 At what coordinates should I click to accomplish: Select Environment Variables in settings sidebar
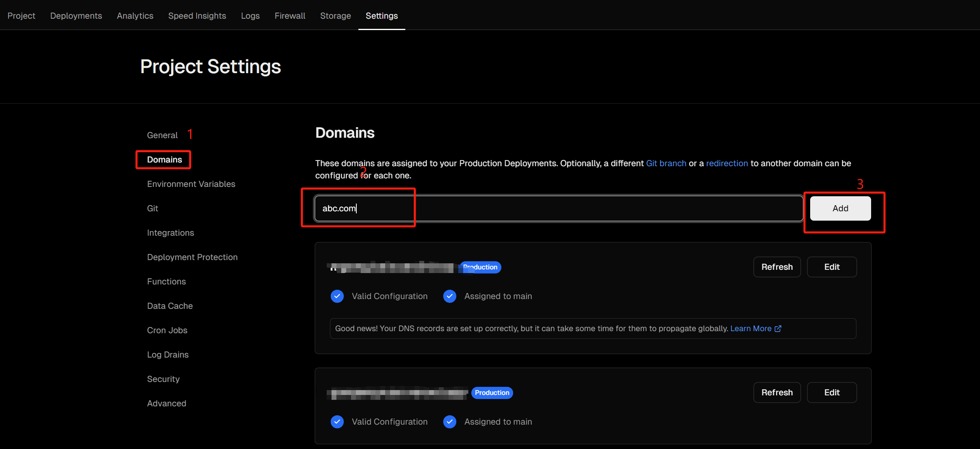(191, 184)
